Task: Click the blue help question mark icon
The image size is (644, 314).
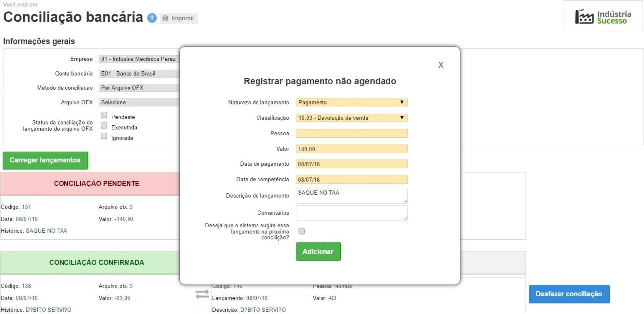Action: pyautogui.click(x=152, y=18)
